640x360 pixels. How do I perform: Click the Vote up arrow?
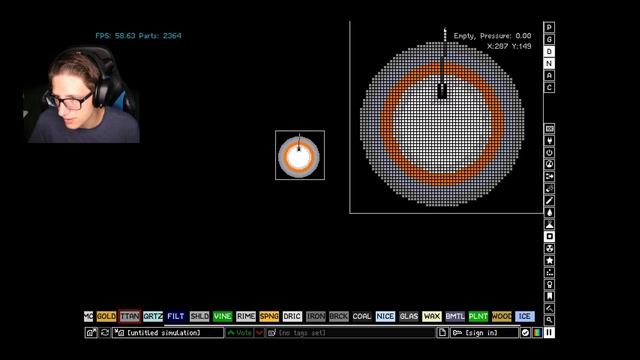[x=240, y=333]
